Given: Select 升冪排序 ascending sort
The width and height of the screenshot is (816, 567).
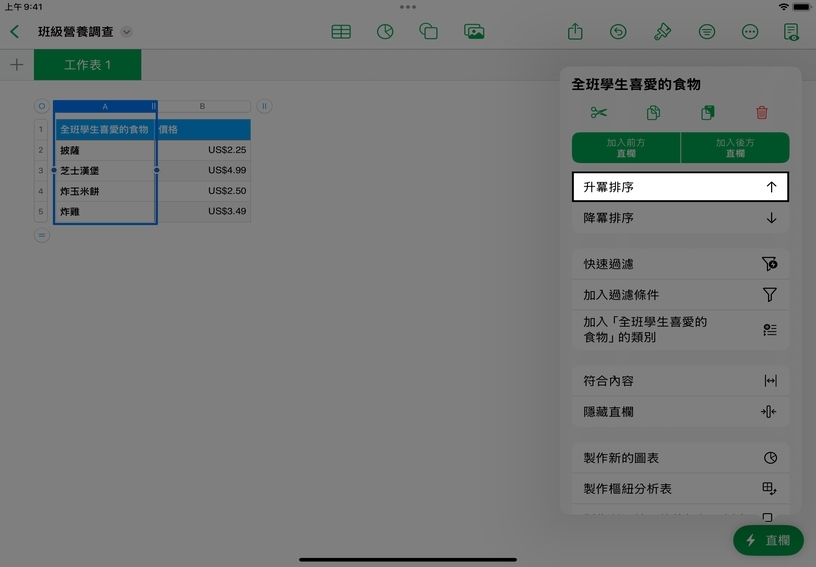Looking at the screenshot, I should pyautogui.click(x=680, y=187).
